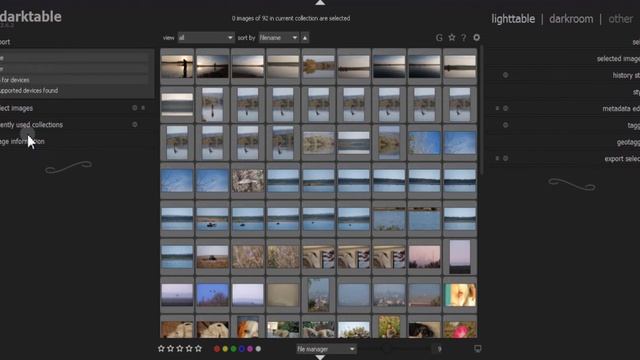The width and height of the screenshot is (640, 360).
Task: Apply the yellow color label
Action: point(225,349)
